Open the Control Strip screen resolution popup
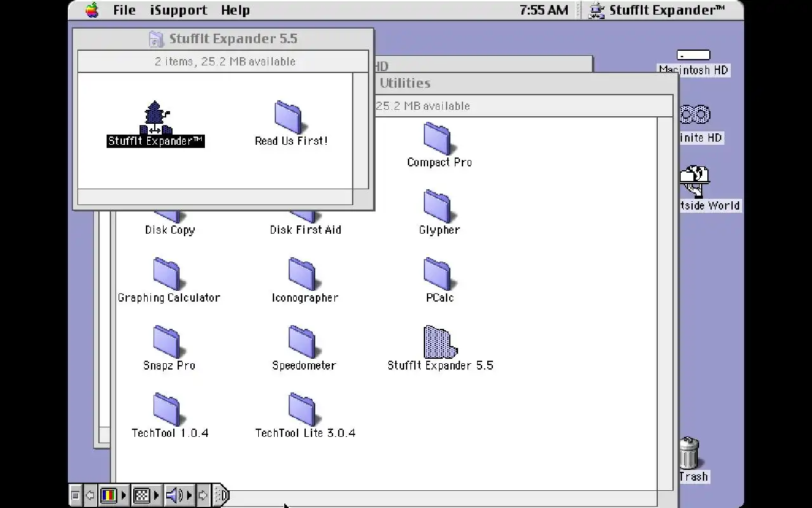This screenshot has height=508, width=812. (146, 495)
